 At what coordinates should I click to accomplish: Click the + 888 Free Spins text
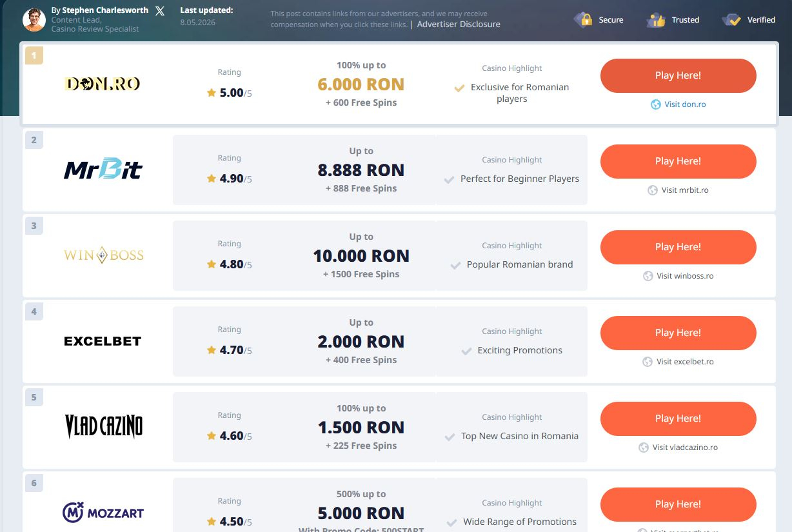click(361, 188)
